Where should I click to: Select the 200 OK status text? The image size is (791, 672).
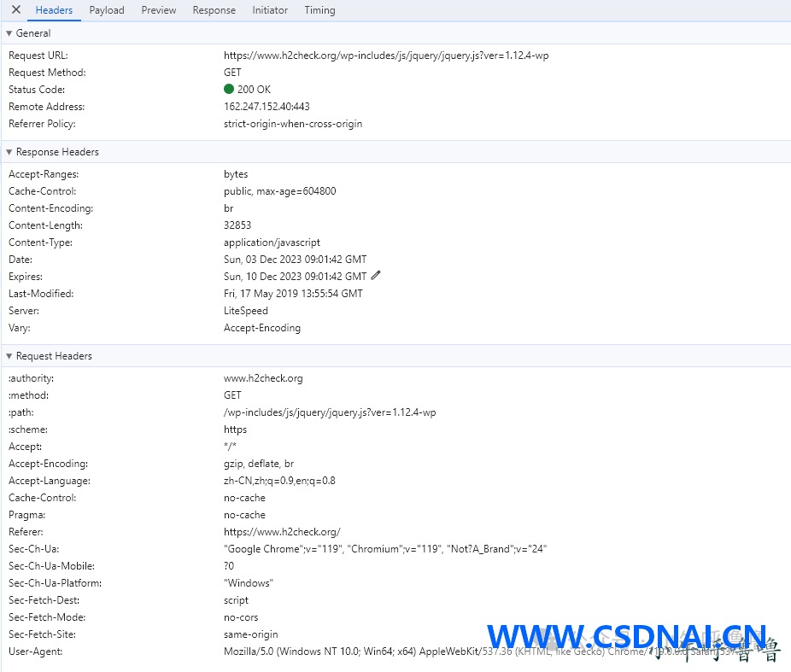254,90
